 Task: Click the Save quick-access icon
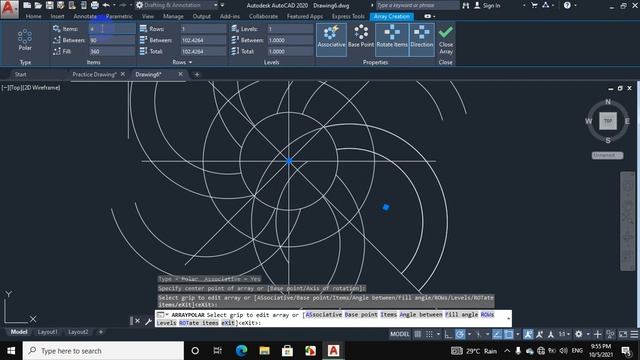tap(49, 5)
